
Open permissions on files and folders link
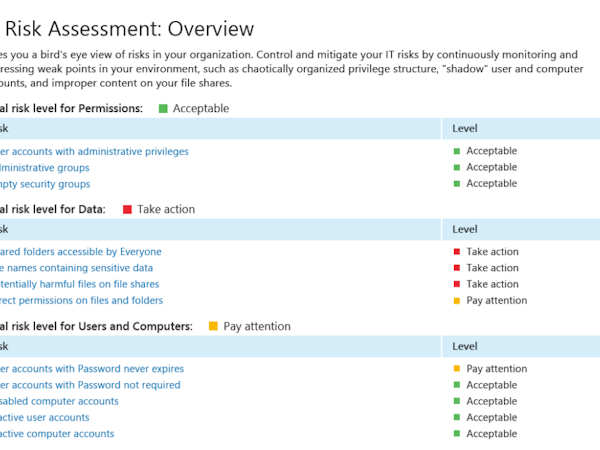click(81, 300)
